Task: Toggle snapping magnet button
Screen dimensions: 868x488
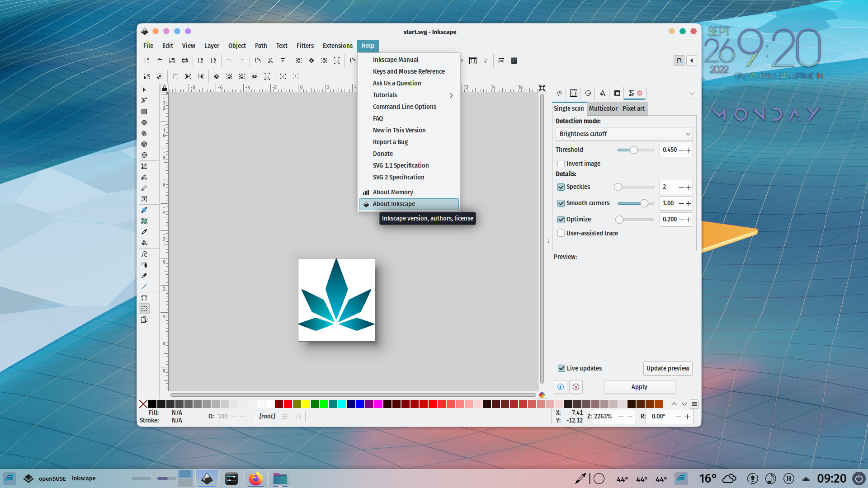Action: point(679,61)
